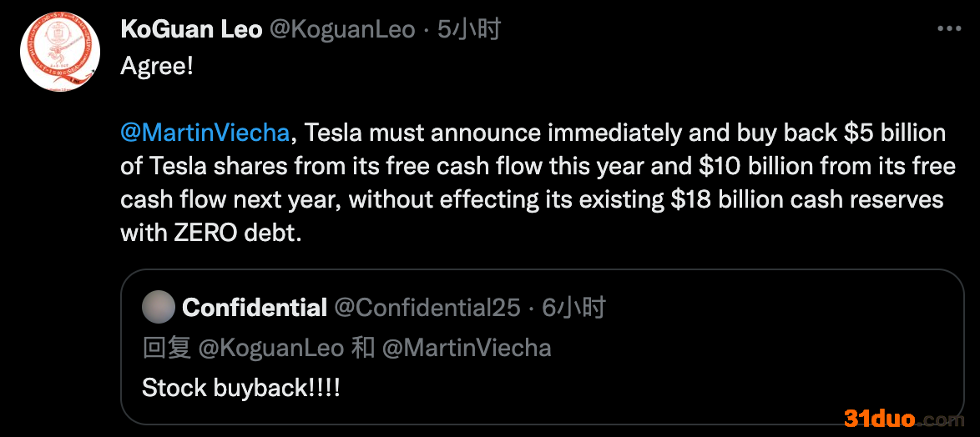The height and width of the screenshot is (437, 980).
Task: Click @MartinViecha in the quoted reply line
Action: coord(467,347)
